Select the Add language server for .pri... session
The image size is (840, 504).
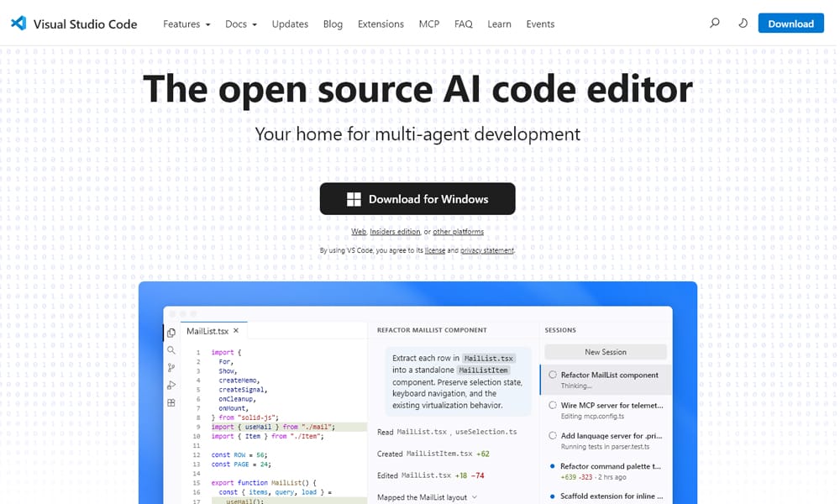[x=612, y=436]
